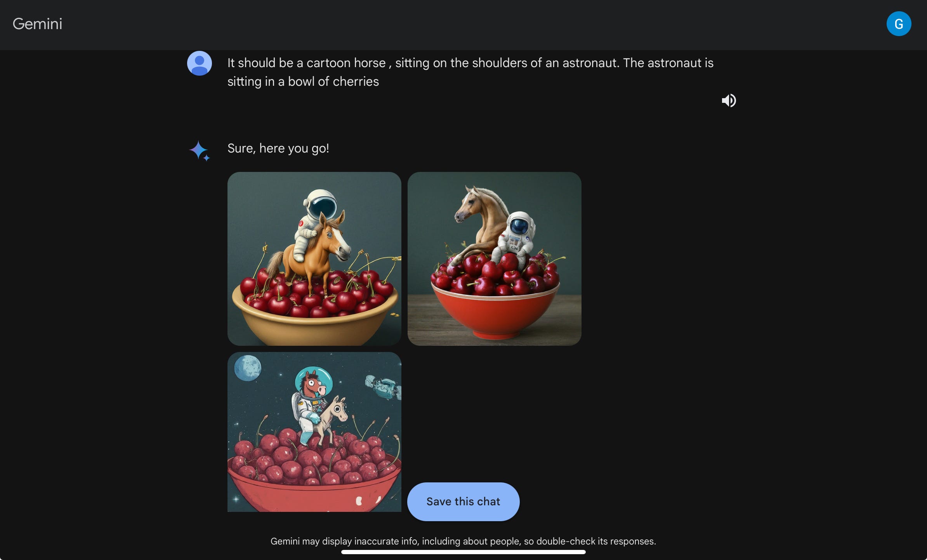
Task: Open astronaut riding horse in tan bowl image
Action: (x=314, y=258)
